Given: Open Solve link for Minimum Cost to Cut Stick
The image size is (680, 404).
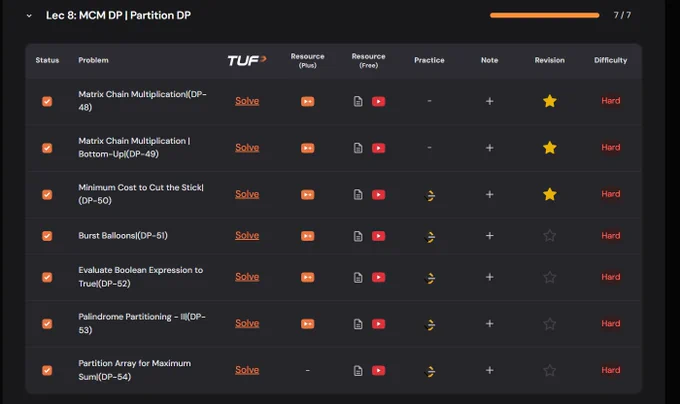Looking at the screenshot, I should click(247, 194).
